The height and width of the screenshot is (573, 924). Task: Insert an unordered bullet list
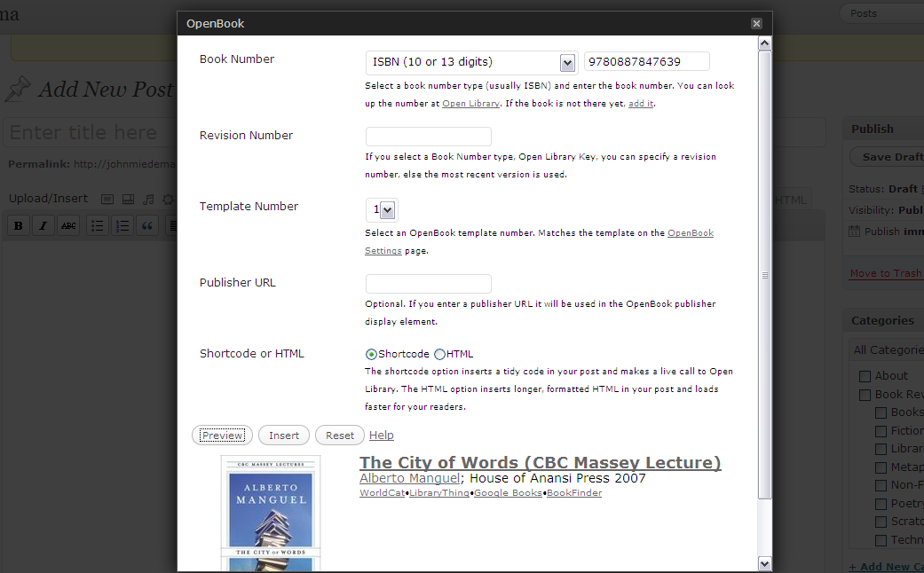[98, 225]
